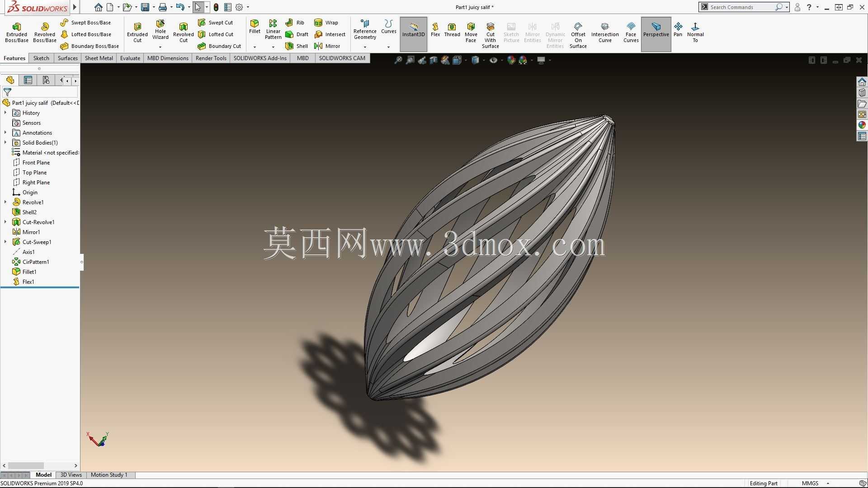This screenshot has width=868, height=488.
Task: Select the Move Face tool
Action: click(x=471, y=33)
